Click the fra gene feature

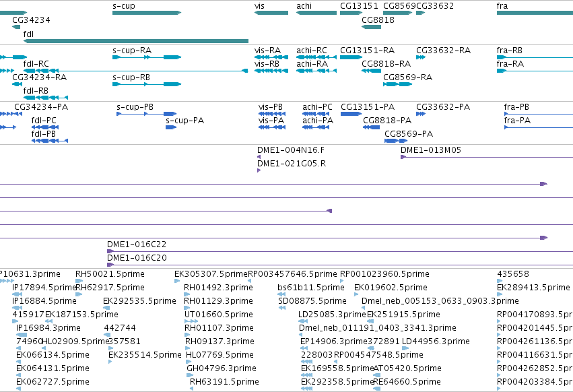pyautogui.click(x=535, y=13)
